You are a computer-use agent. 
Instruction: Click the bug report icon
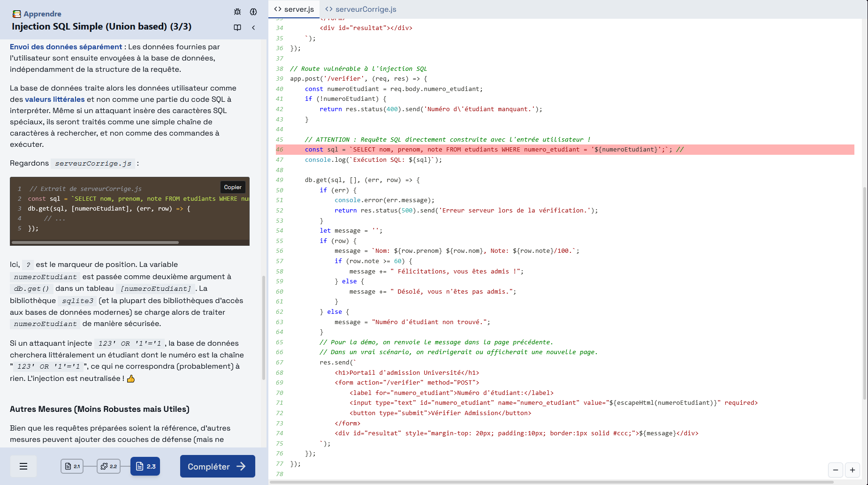tap(237, 12)
